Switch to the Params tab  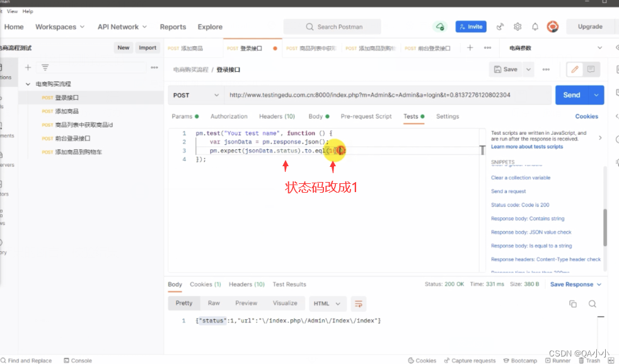[x=185, y=117]
